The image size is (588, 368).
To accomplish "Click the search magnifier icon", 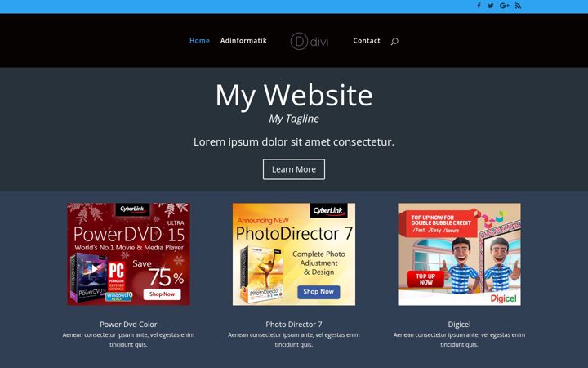I will (x=394, y=42).
